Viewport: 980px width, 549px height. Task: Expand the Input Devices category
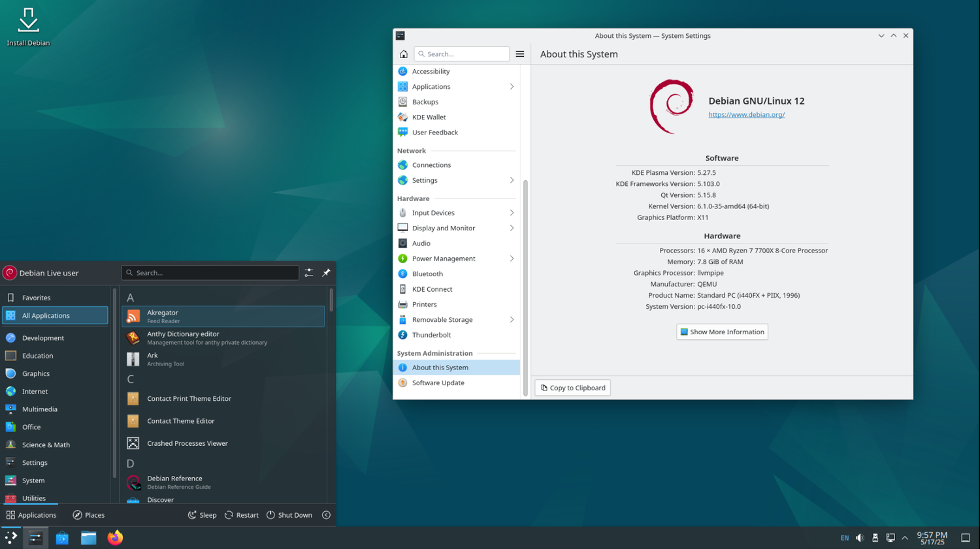click(x=512, y=213)
